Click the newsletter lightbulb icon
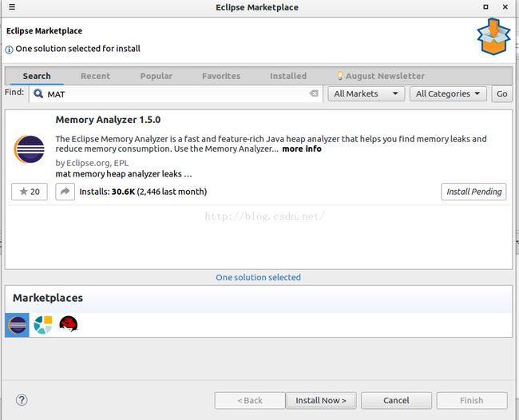Viewport: 519px width, 420px height. click(339, 76)
